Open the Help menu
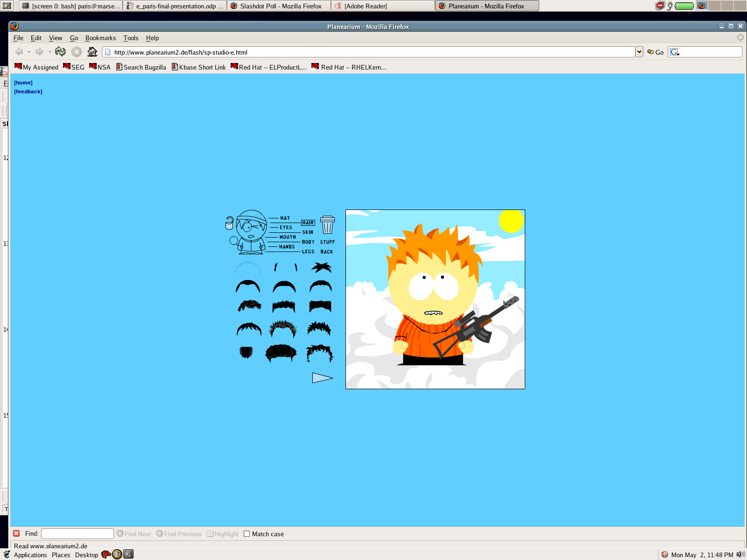Viewport: 747px width, 560px height. [x=152, y=38]
